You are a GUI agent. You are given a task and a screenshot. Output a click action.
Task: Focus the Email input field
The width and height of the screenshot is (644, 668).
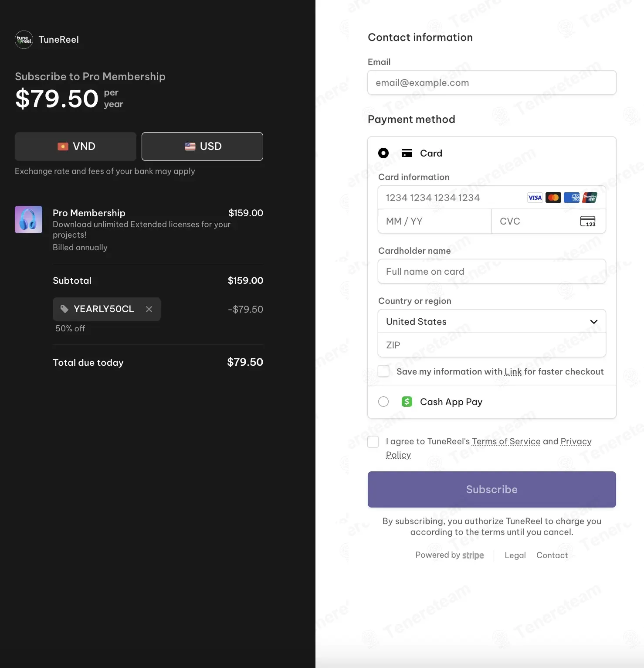[x=492, y=82]
